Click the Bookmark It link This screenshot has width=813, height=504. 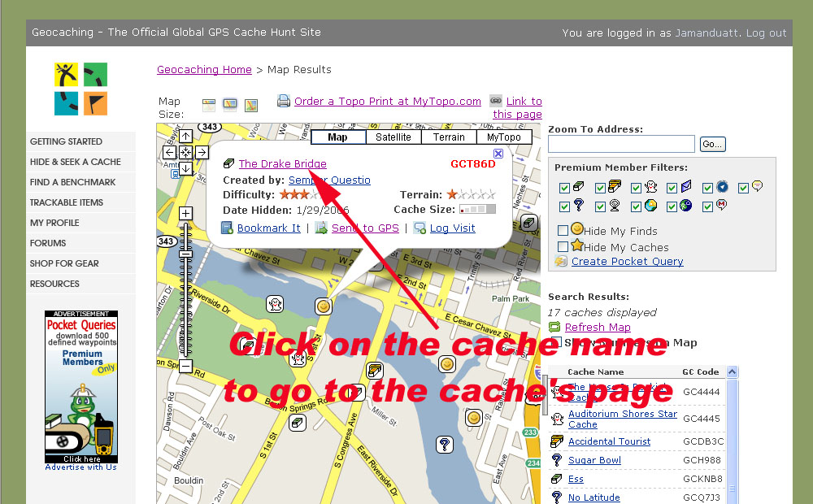coord(268,228)
